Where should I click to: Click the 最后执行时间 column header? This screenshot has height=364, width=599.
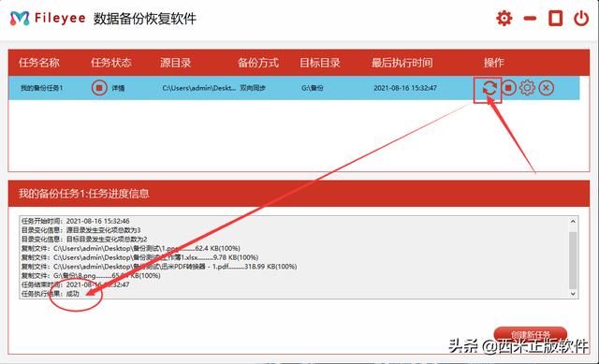402,63
